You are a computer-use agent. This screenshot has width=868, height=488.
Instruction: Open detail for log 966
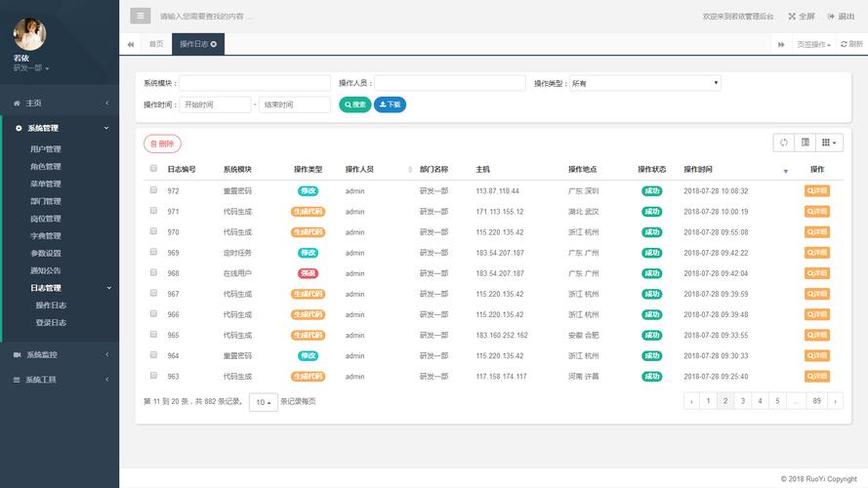(816, 314)
